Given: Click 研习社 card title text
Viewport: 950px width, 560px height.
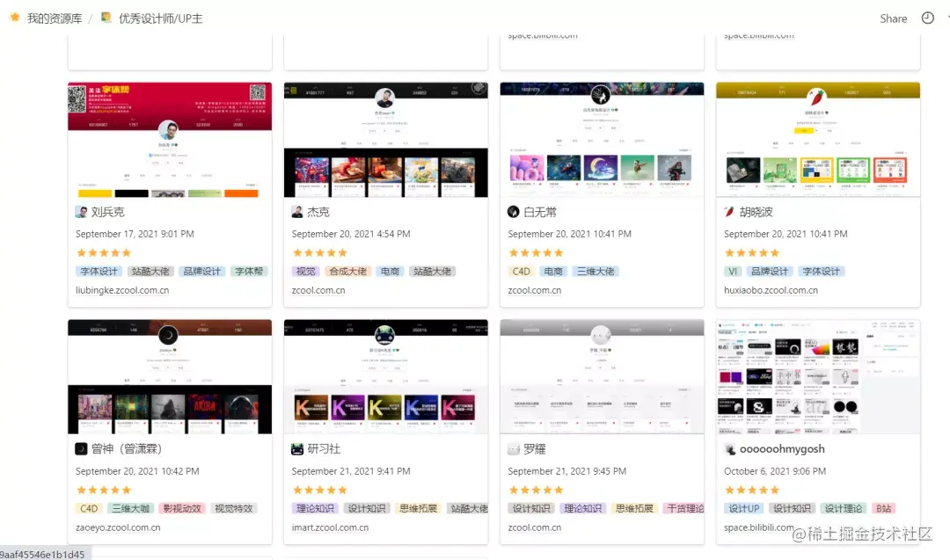Looking at the screenshot, I should coord(324,448).
